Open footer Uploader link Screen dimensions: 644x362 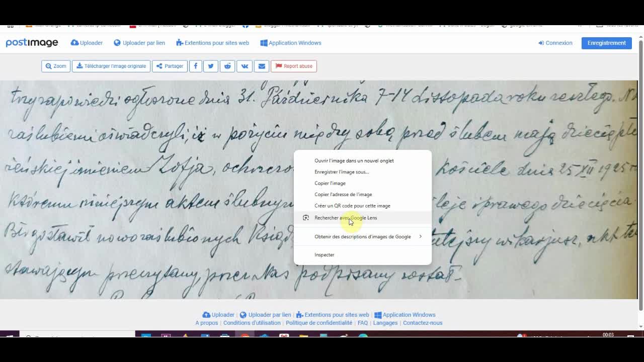218,315
